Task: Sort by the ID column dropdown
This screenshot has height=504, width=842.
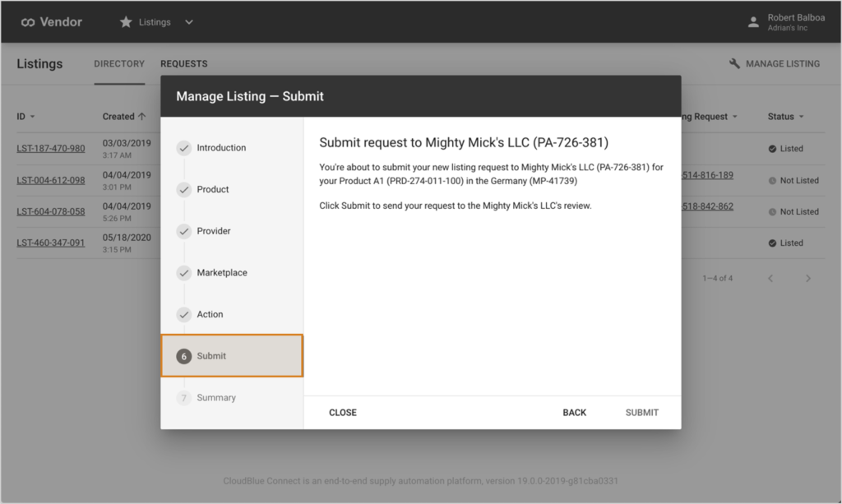Action: point(32,117)
